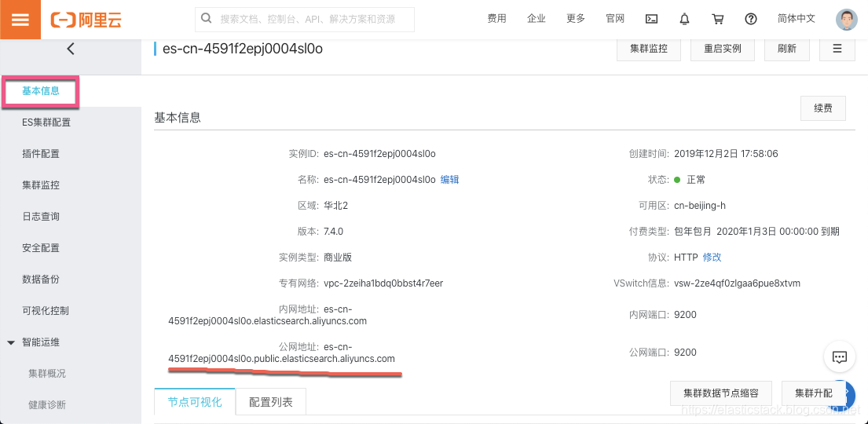Select 插件配置 in the sidebar
868x424 pixels.
[41, 154]
